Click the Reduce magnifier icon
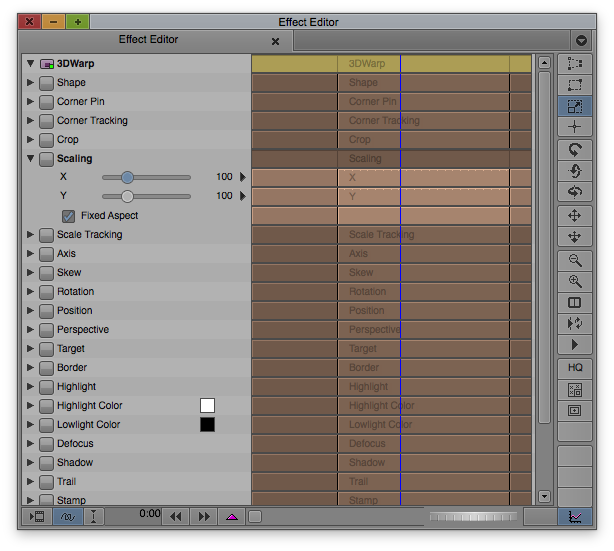614x551 pixels. coord(574,260)
